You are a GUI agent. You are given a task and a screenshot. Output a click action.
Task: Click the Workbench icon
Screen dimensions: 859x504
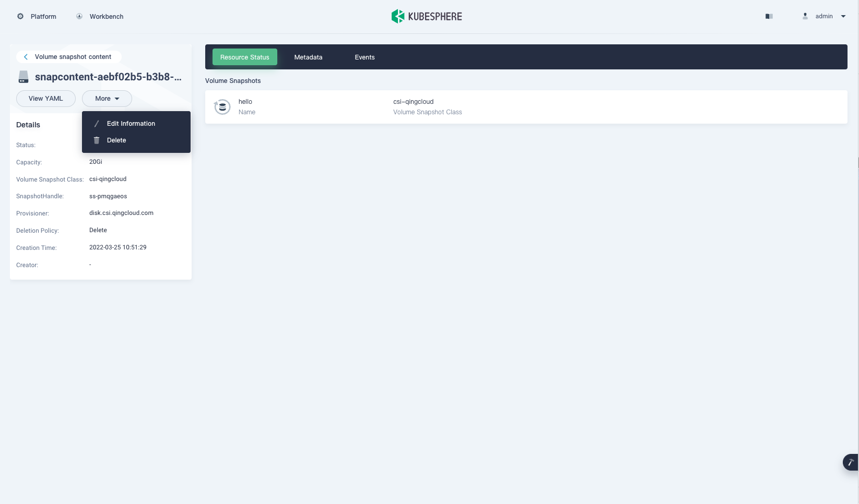[79, 16]
